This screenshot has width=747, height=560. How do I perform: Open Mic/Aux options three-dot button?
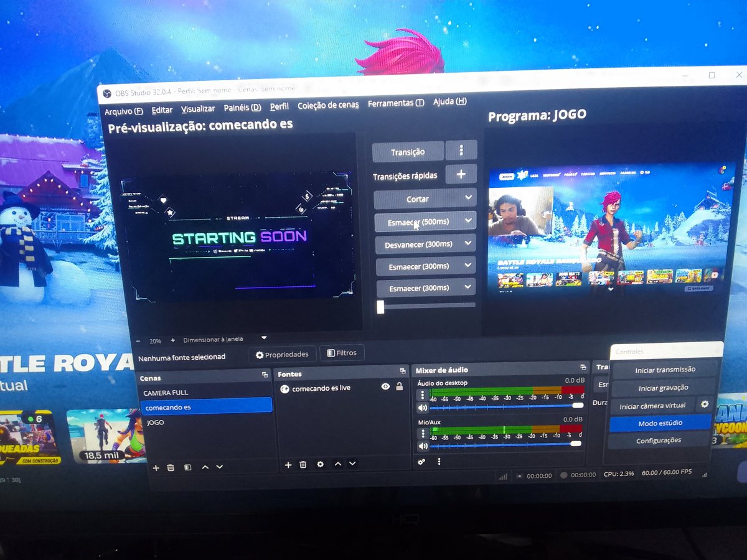coord(423,432)
